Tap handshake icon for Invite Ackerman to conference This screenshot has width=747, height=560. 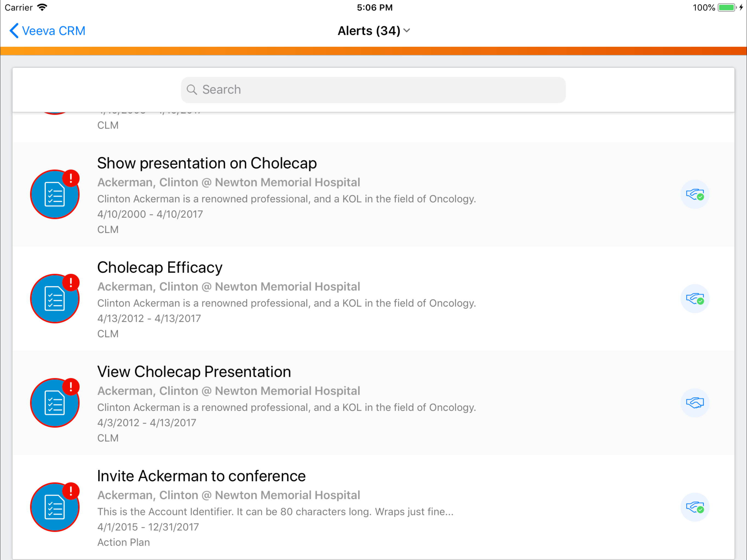[x=694, y=507]
